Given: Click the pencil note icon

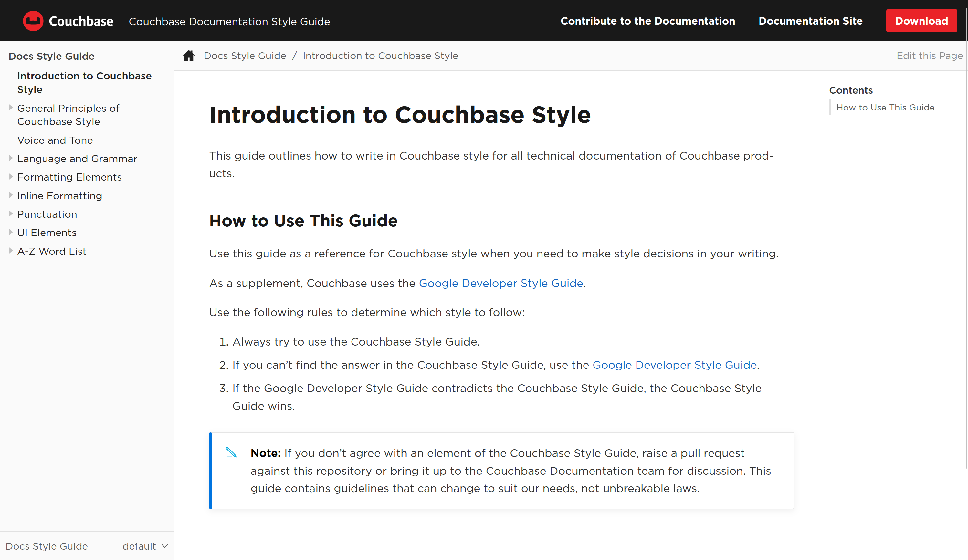Looking at the screenshot, I should coord(231,452).
